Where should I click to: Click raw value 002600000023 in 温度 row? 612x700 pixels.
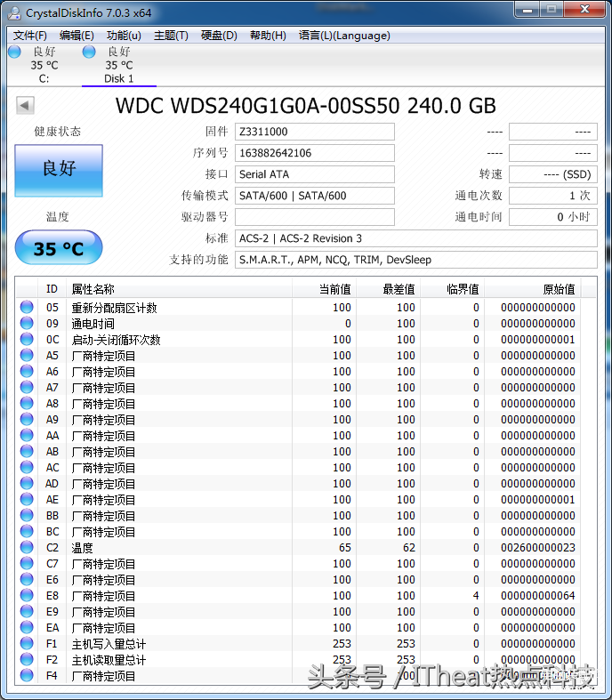[538, 547]
